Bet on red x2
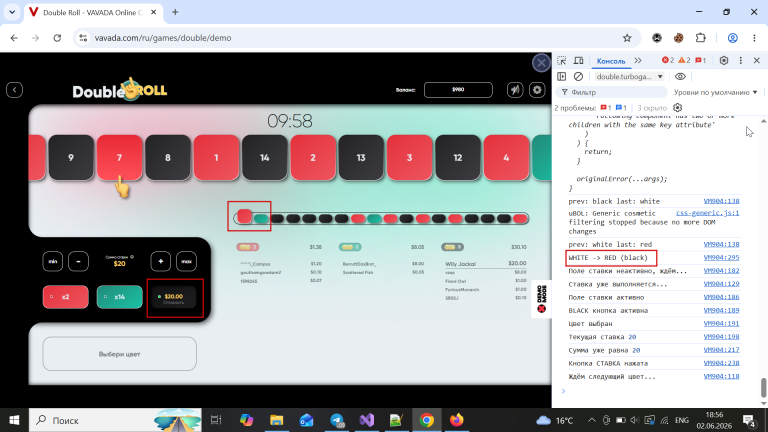This screenshot has width=768, height=432. [x=66, y=297]
